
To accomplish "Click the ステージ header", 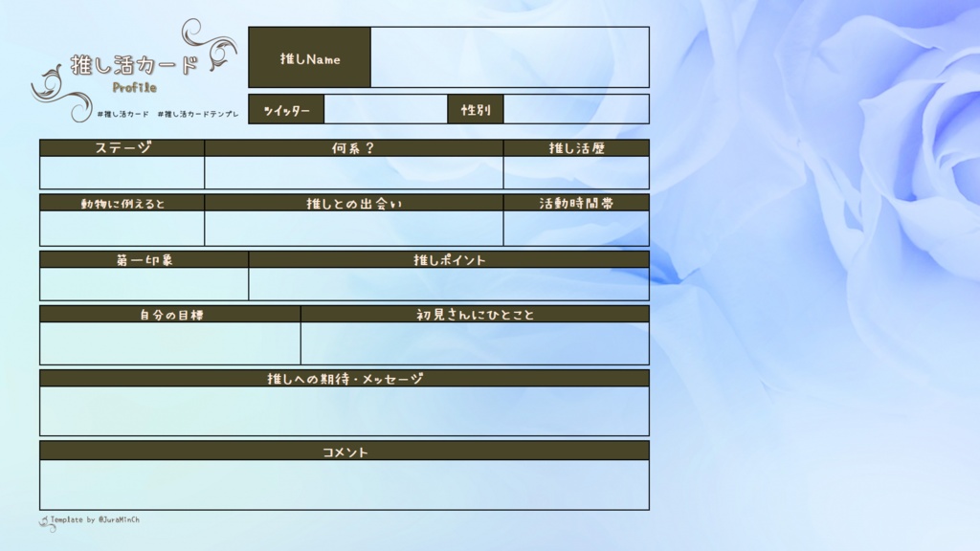I will [122, 148].
